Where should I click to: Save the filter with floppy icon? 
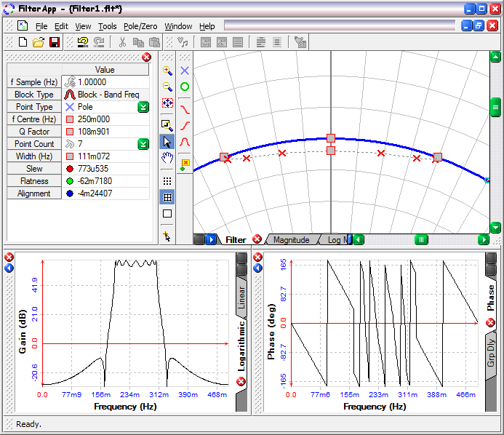[x=55, y=42]
